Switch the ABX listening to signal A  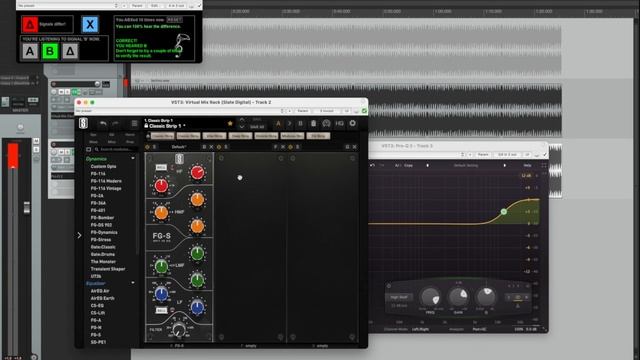tap(30, 51)
